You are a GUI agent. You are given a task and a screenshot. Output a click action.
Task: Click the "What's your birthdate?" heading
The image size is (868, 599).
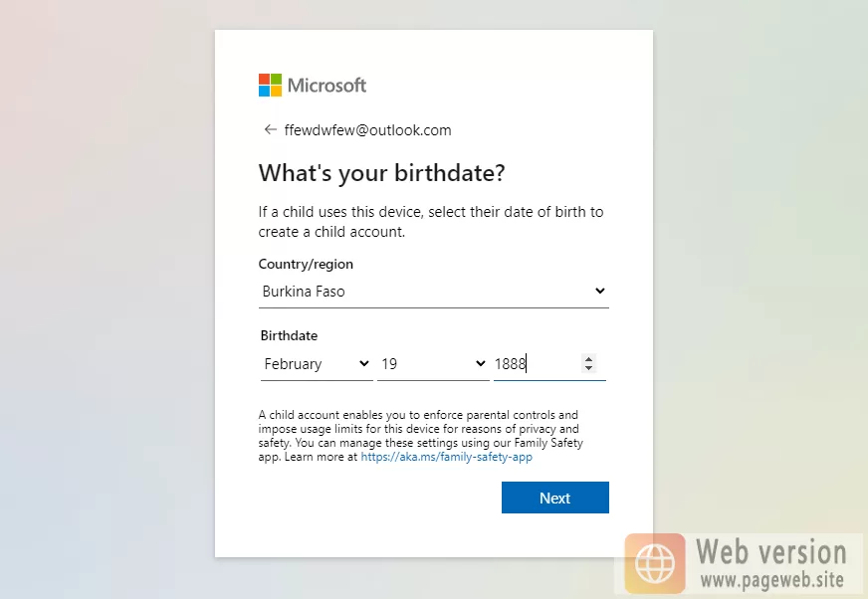[381, 173]
